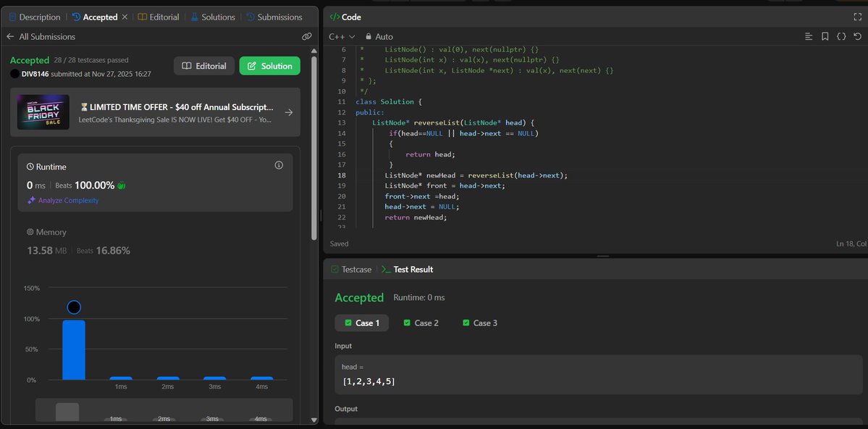Expand the code panel to fullscreen
This screenshot has height=429, width=868.
point(857,17)
